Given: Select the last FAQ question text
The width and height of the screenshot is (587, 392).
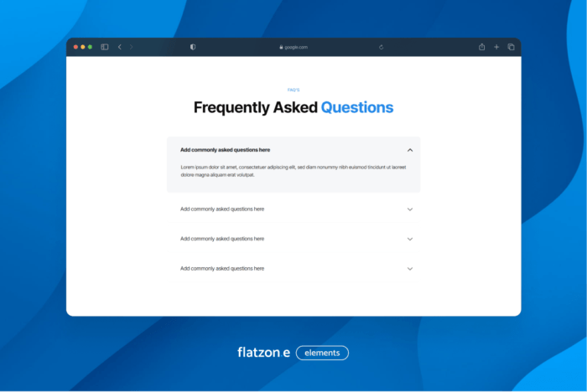Looking at the screenshot, I should pyautogui.click(x=222, y=269).
